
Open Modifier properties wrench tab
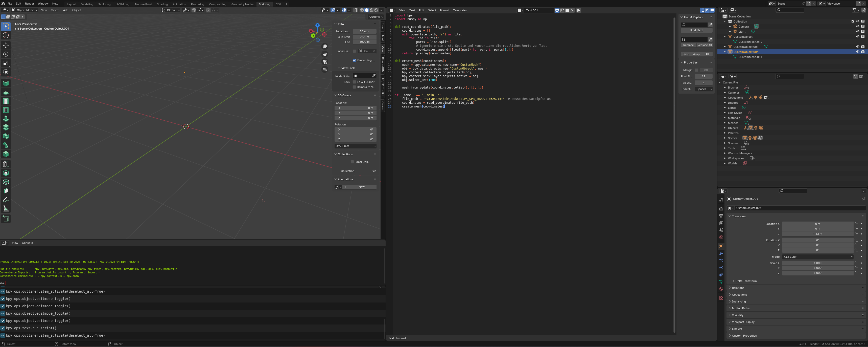[x=721, y=253]
